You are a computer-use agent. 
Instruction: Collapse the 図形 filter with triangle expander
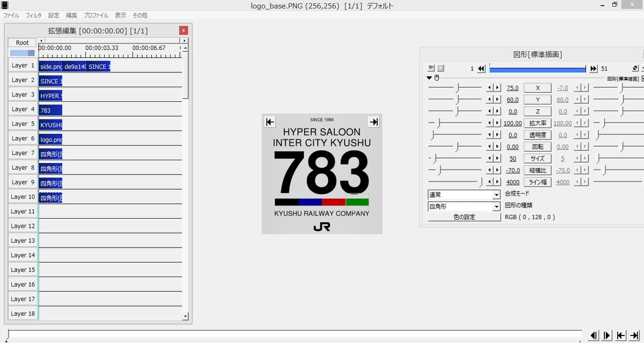click(429, 78)
